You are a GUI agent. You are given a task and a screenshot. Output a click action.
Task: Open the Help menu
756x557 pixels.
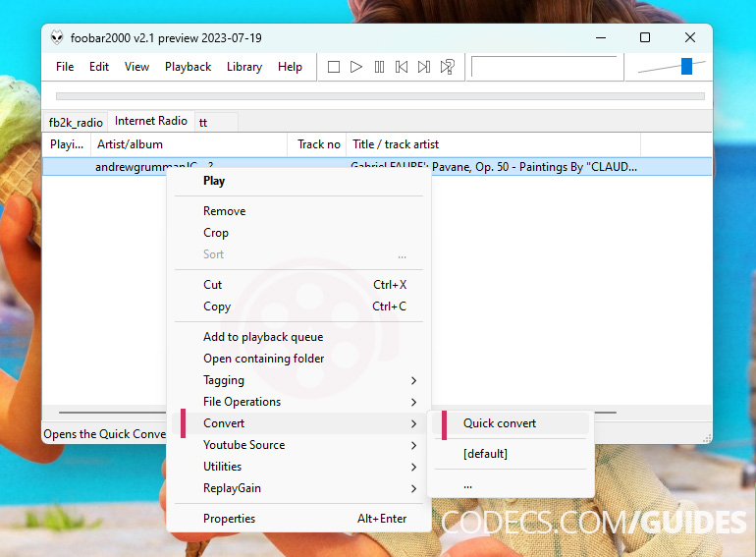point(290,67)
